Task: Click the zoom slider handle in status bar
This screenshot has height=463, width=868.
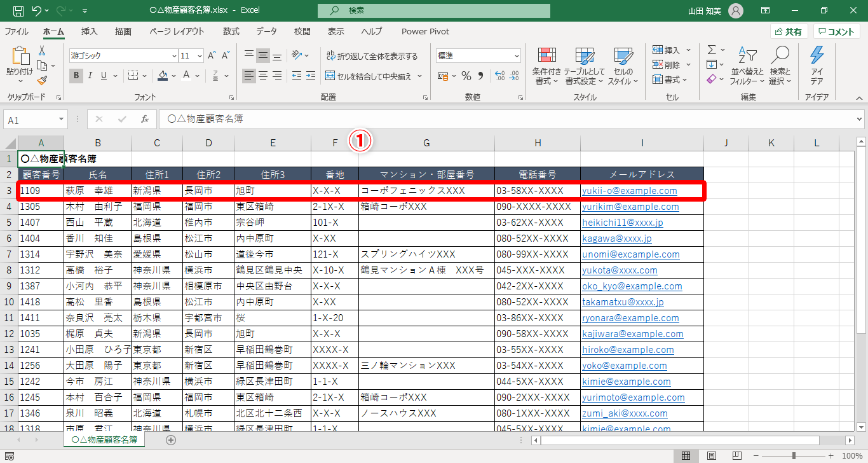Action: point(794,456)
